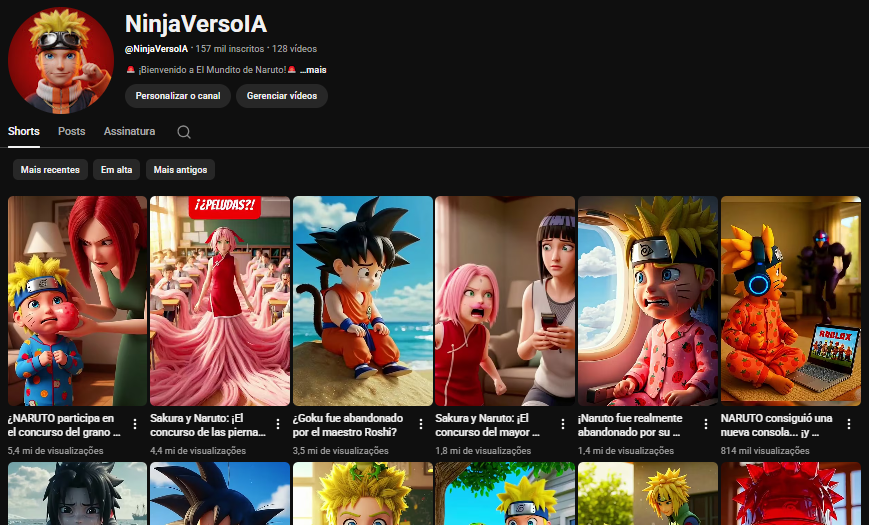Click '4,4 mi de visualizações' text
Screen dimensions: 869x525
tap(198, 451)
